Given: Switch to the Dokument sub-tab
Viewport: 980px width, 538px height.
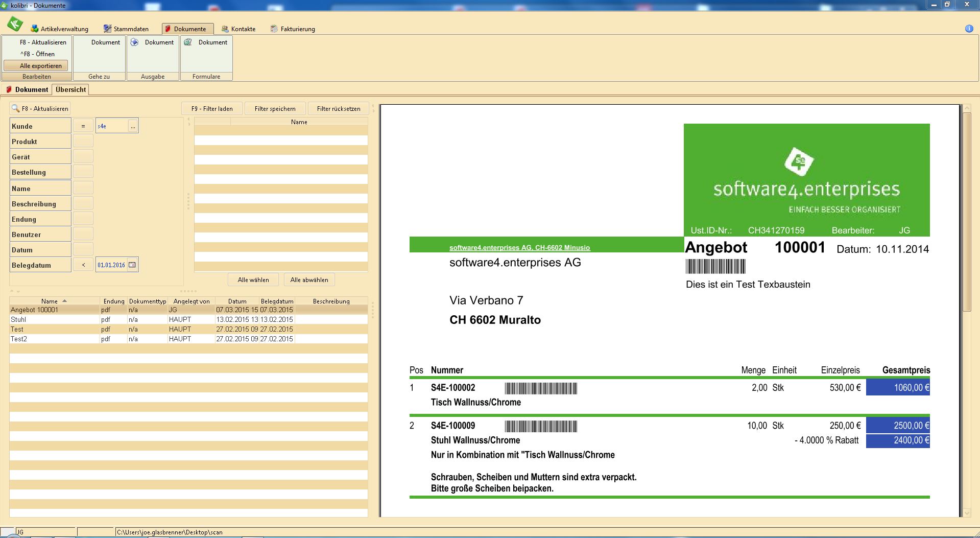Looking at the screenshot, I should point(27,89).
